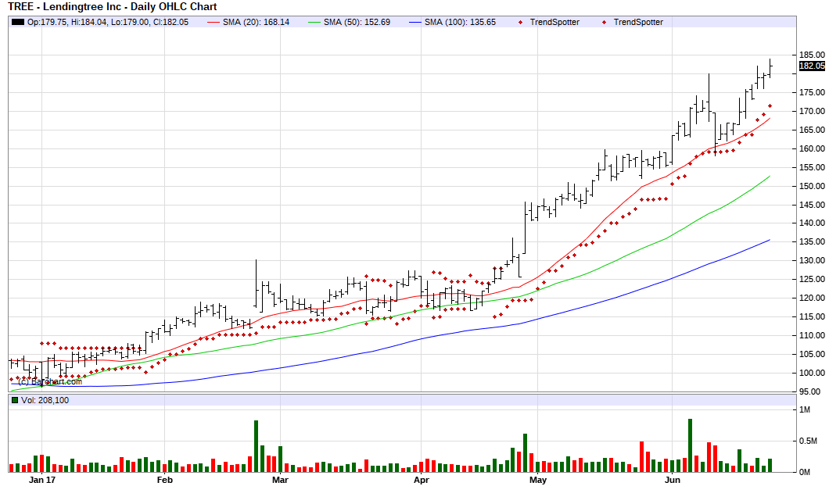Click the 'SMA (50): 152.69' legend label
This screenshot has width=829, height=504.
tap(357, 22)
